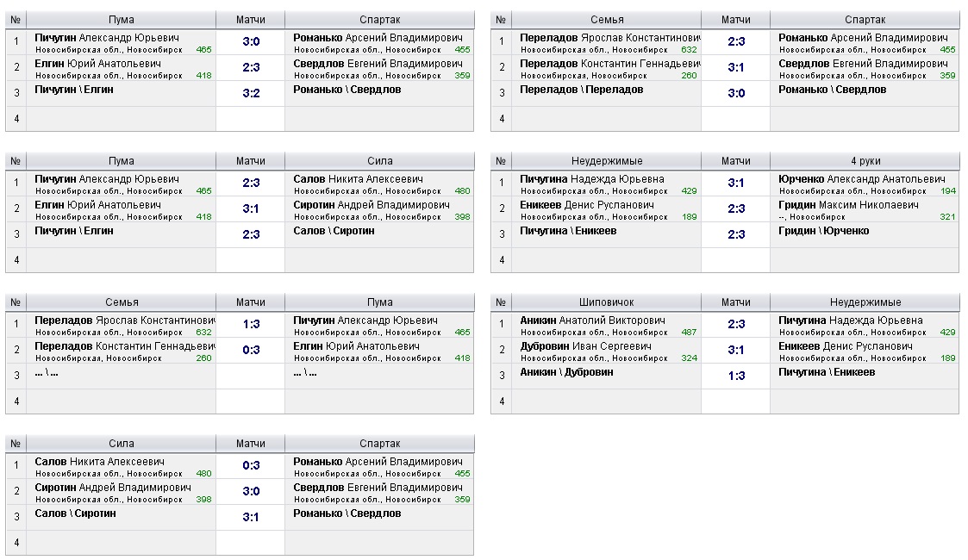Click Юрченко's rating value 194

948,191
